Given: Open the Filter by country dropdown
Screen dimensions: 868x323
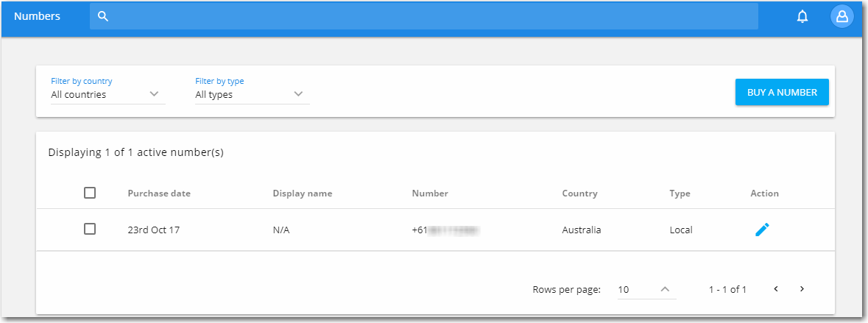Looking at the screenshot, I should point(108,95).
